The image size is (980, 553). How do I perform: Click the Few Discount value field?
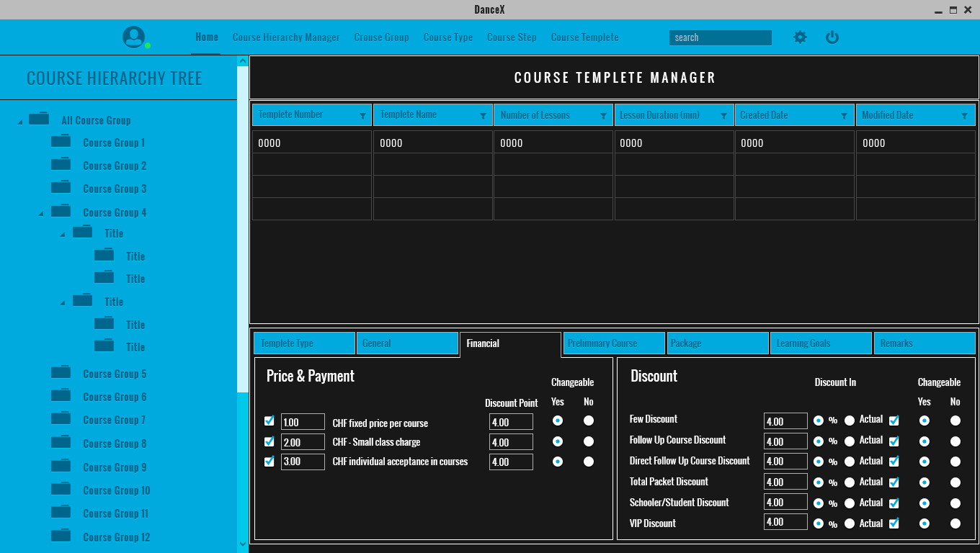click(785, 421)
